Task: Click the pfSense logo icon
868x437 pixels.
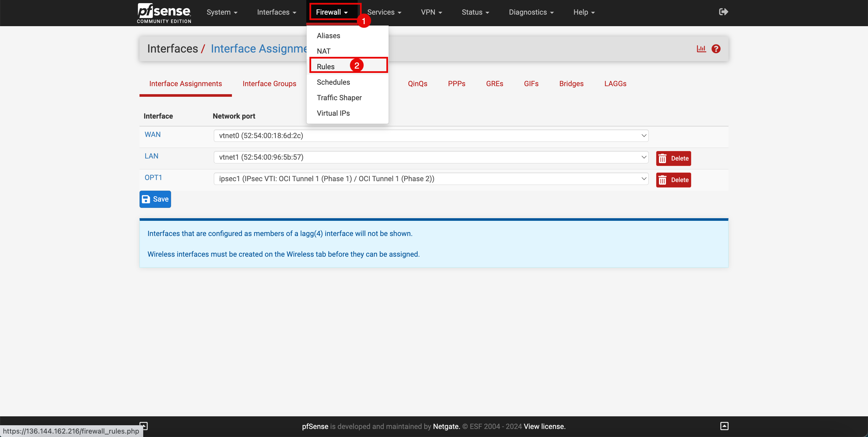Action: coord(164,12)
